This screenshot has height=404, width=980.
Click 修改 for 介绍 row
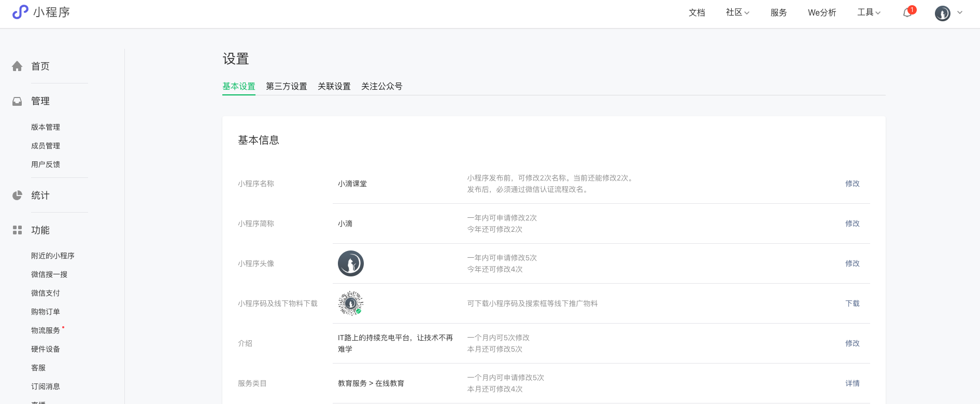pos(853,343)
